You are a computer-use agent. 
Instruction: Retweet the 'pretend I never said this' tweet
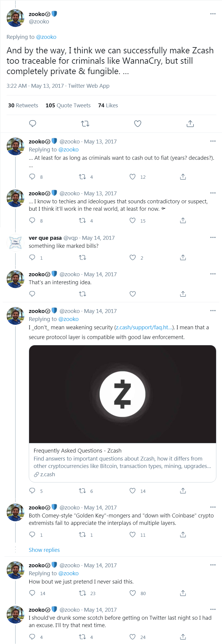point(83,593)
